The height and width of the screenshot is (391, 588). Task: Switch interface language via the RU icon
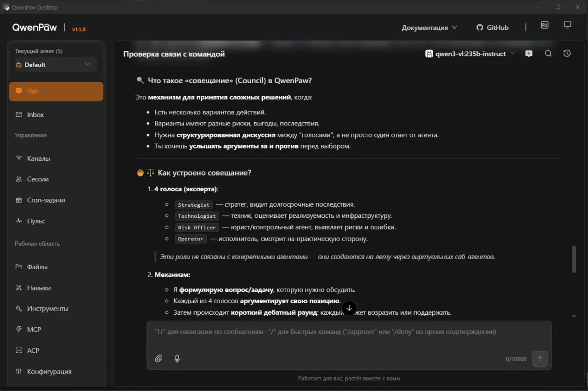tap(544, 25)
